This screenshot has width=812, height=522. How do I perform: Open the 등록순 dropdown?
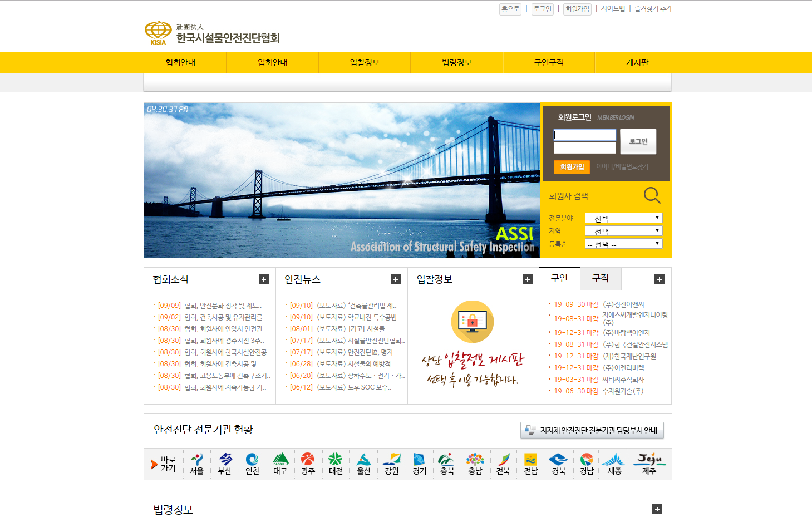tap(623, 244)
